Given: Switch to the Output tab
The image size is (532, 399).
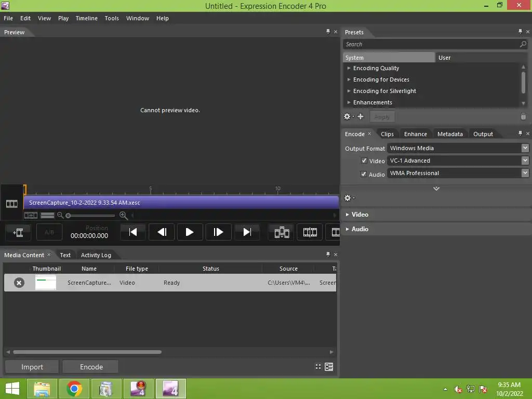Looking at the screenshot, I should (x=483, y=134).
